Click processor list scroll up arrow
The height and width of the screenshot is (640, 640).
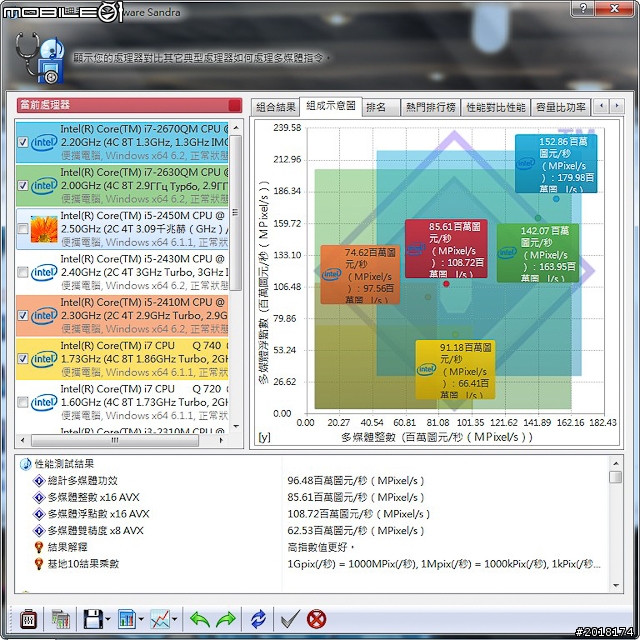tap(236, 128)
